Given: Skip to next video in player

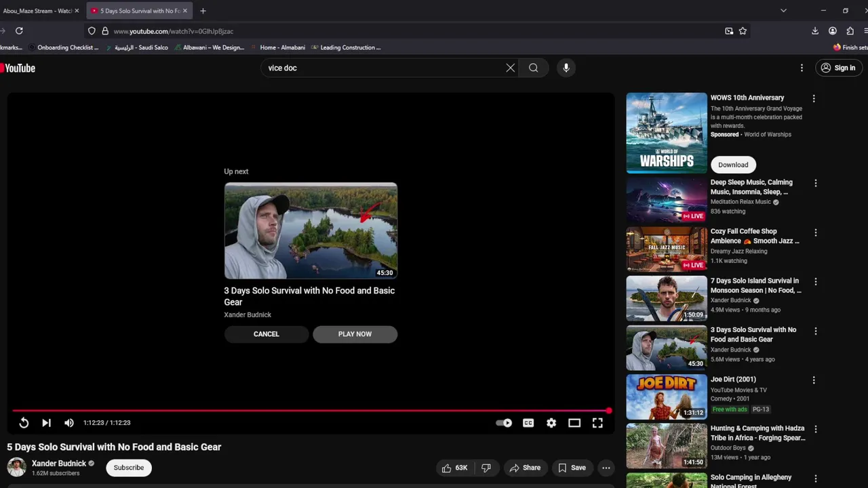Looking at the screenshot, I should click(46, 423).
